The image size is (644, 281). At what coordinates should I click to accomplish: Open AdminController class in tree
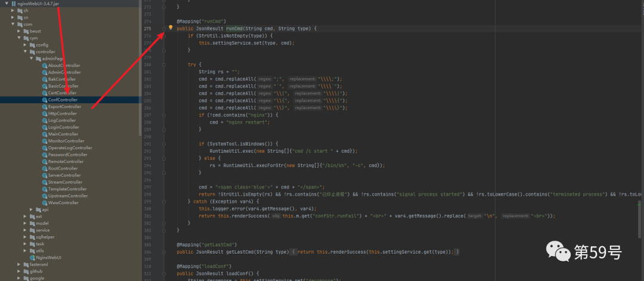click(64, 72)
